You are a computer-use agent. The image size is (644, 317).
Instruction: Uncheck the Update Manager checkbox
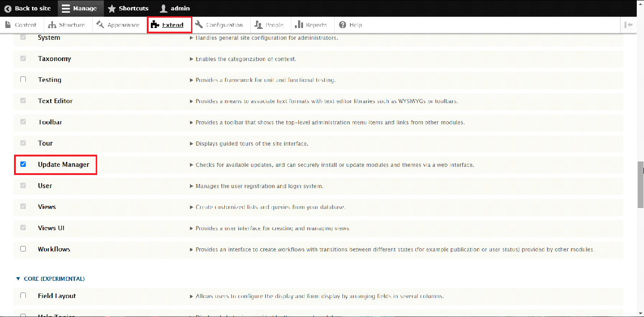tap(23, 164)
